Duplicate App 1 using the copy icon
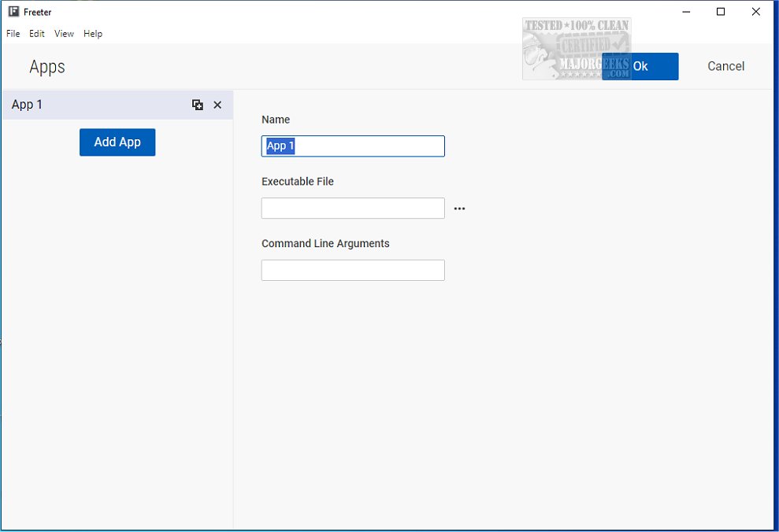Image resolution: width=779 pixels, height=532 pixels. pyautogui.click(x=197, y=105)
